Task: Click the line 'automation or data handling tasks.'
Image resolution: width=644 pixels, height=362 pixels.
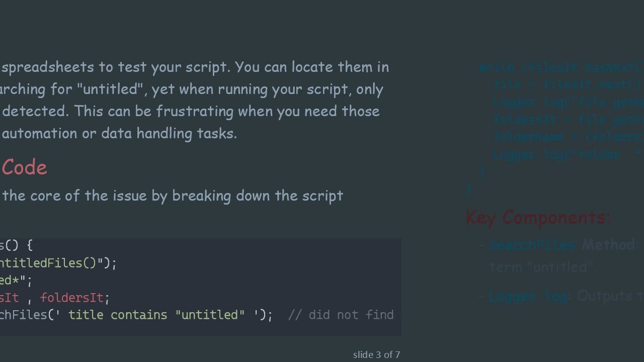Action: pyautogui.click(x=119, y=134)
